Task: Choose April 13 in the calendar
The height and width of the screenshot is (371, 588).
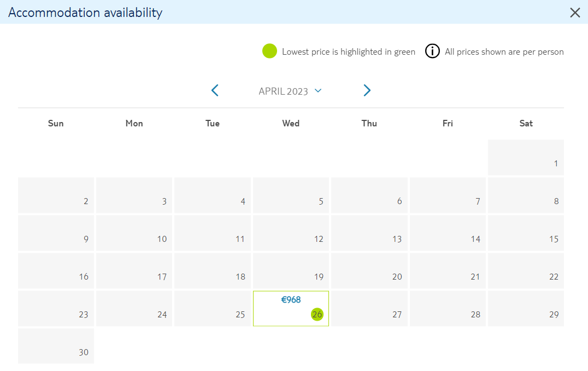Action: tap(369, 233)
